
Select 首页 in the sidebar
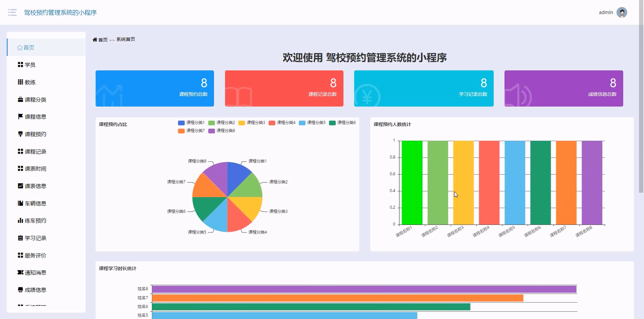(x=29, y=48)
